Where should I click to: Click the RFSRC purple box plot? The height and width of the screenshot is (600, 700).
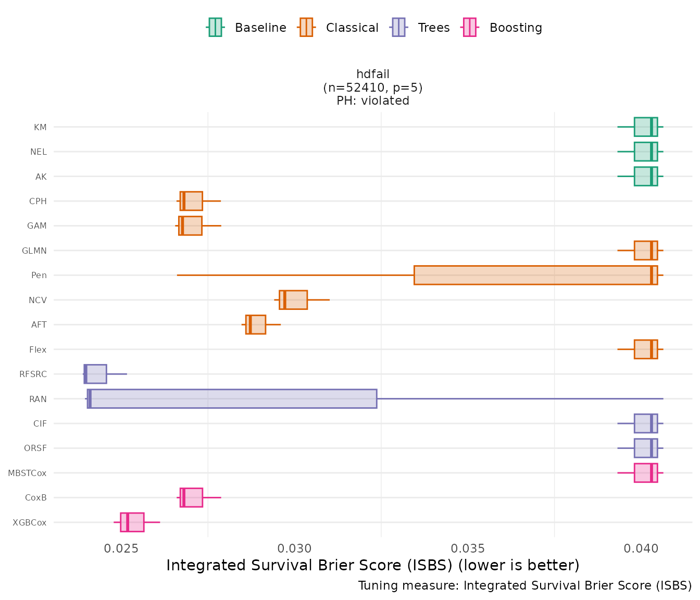(95, 374)
